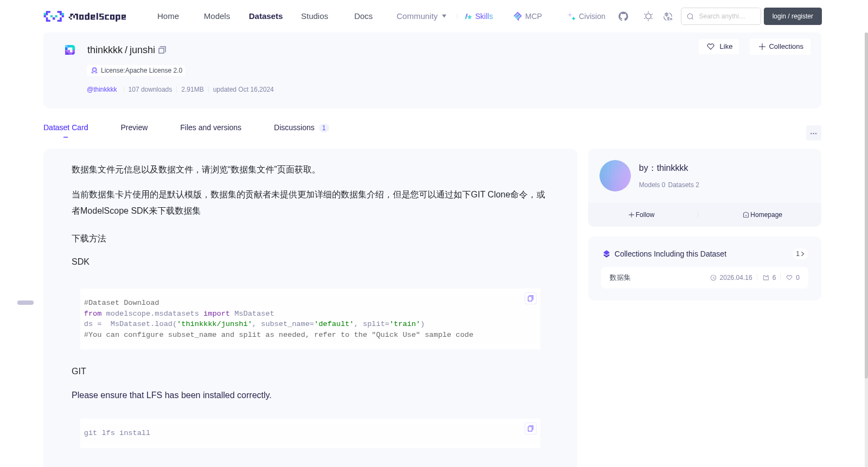Click the gray floating handle at left edge

point(25,303)
